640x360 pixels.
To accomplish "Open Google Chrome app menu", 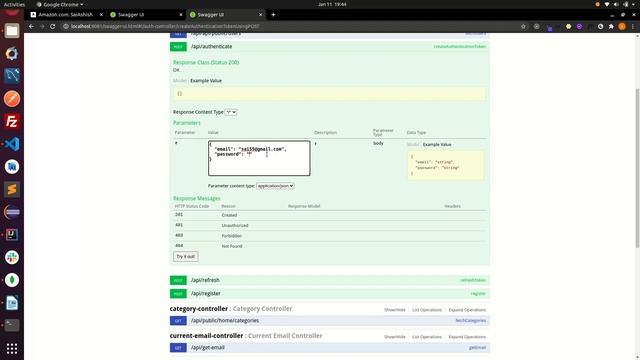I will 60,4.
